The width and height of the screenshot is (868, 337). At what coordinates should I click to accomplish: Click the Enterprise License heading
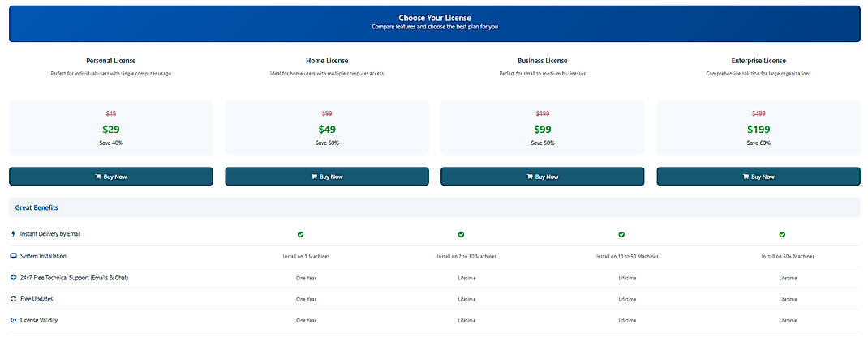click(x=758, y=61)
